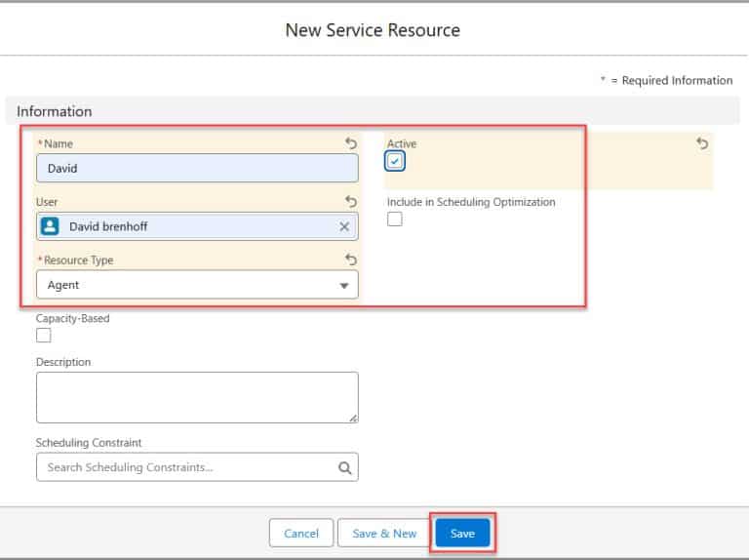Enable Include in Scheduling Optimization checkbox
Screen dimensions: 749x560
pos(395,220)
